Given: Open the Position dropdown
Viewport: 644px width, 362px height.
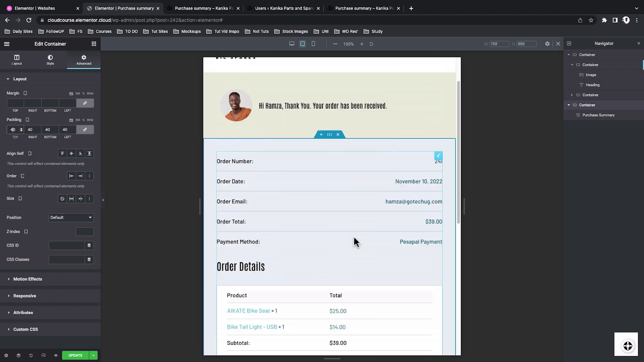Looking at the screenshot, I should [x=71, y=218].
